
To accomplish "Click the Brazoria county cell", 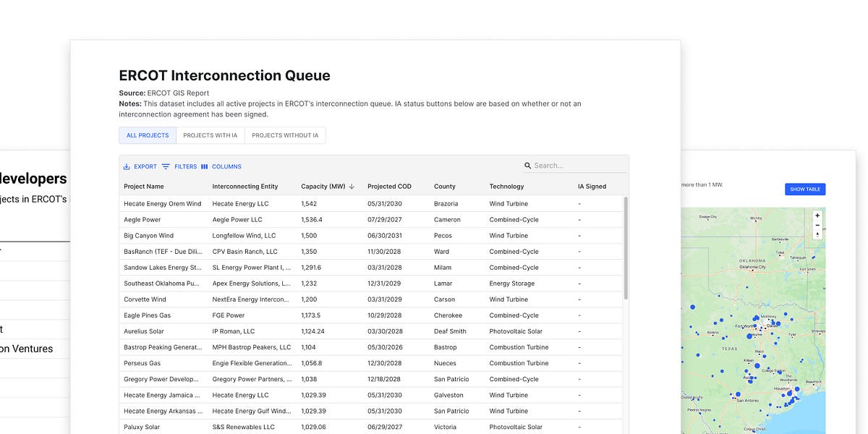I will (446, 204).
